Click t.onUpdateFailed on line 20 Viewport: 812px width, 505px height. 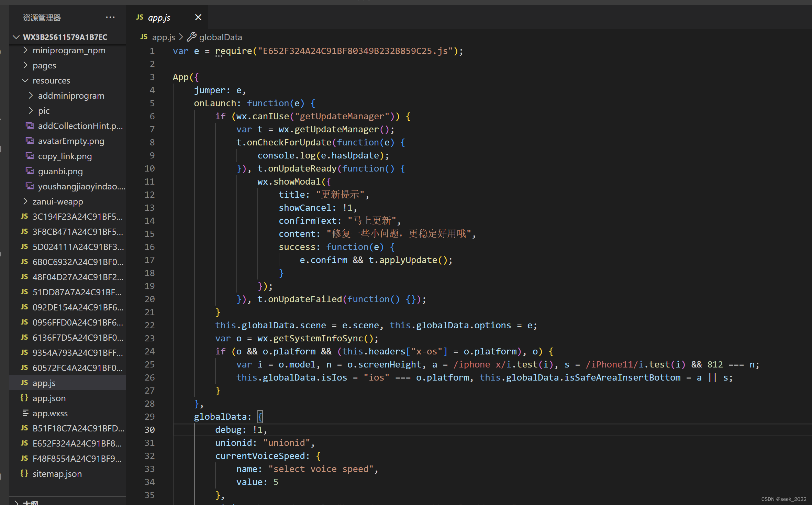(300, 299)
